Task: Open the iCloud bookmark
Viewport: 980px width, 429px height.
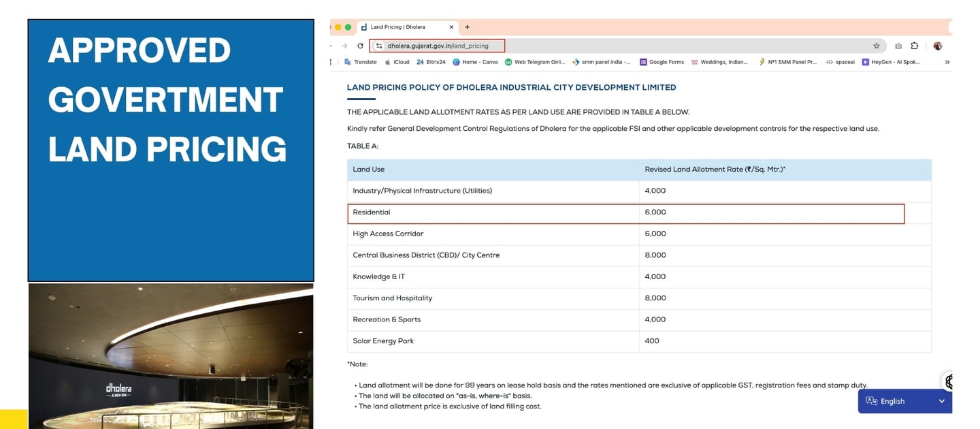Action: point(397,62)
